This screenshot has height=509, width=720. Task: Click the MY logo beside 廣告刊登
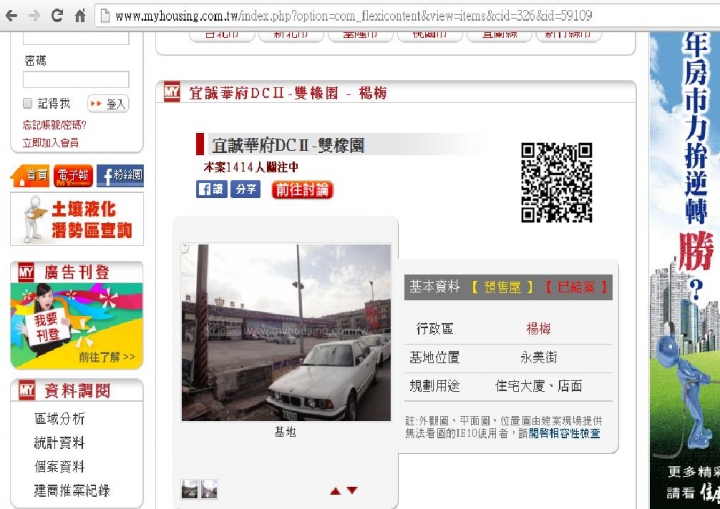pos(26,272)
